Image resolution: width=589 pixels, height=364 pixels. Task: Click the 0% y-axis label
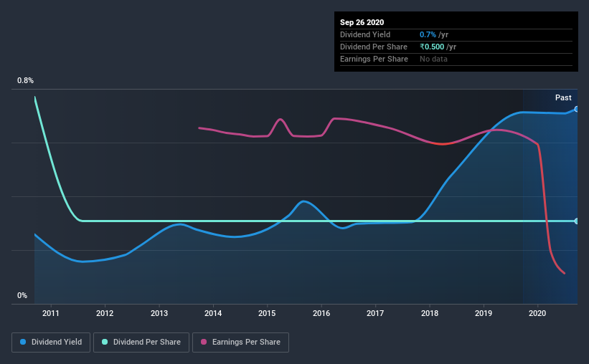[x=22, y=296]
